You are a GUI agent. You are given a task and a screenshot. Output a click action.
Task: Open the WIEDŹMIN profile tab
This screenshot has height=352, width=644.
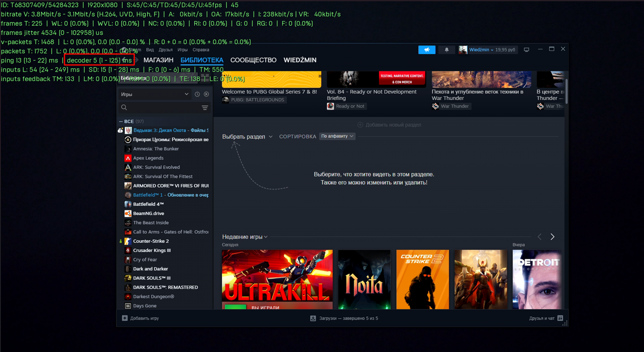[300, 60]
